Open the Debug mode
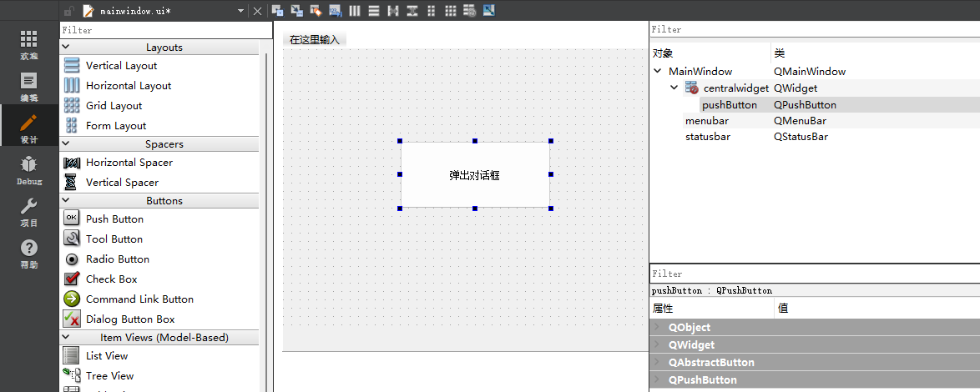 (28, 170)
